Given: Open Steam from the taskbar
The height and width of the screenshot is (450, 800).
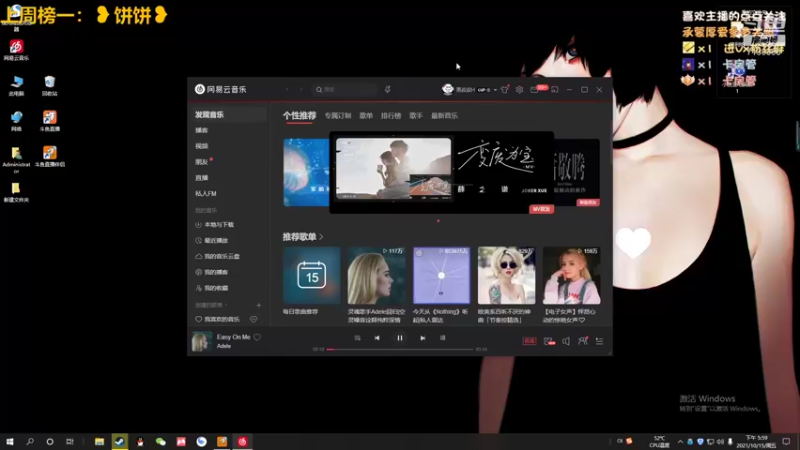Looking at the screenshot, I should pyautogui.click(x=120, y=442).
